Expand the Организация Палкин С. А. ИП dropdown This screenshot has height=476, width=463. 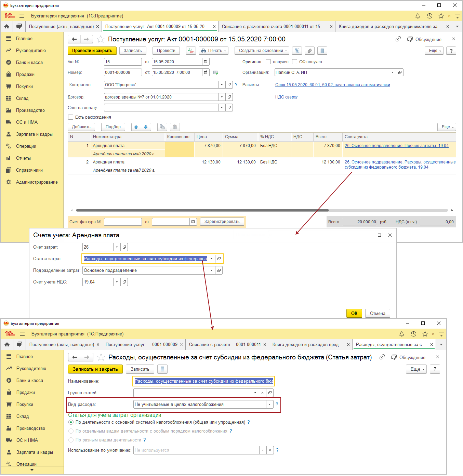393,72
